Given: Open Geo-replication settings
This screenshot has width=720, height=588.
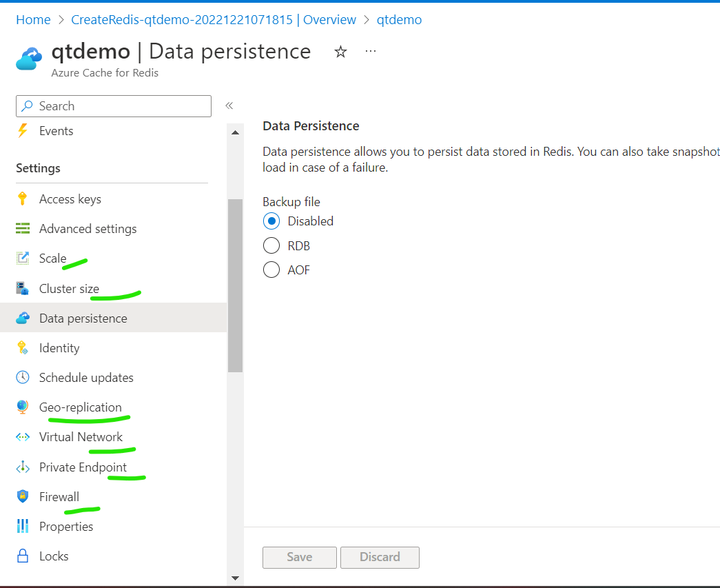Looking at the screenshot, I should point(81,407).
